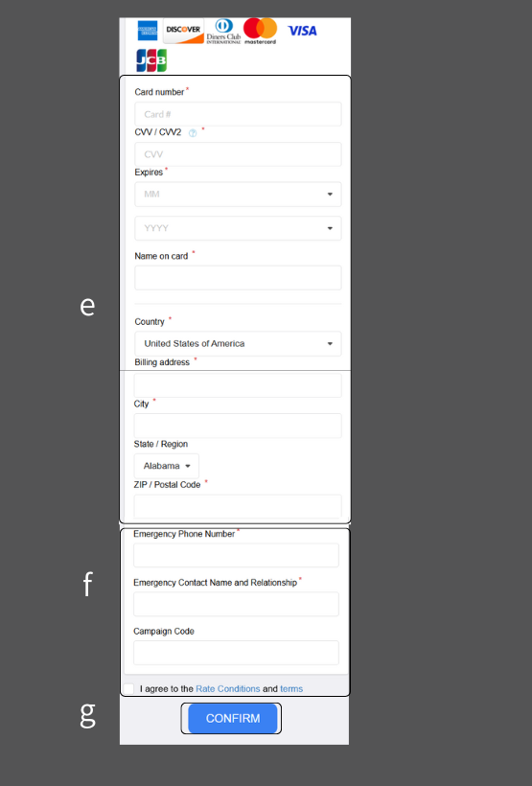Click the Billing address label text
Viewport: 532px width, 786px height.
click(162, 362)
